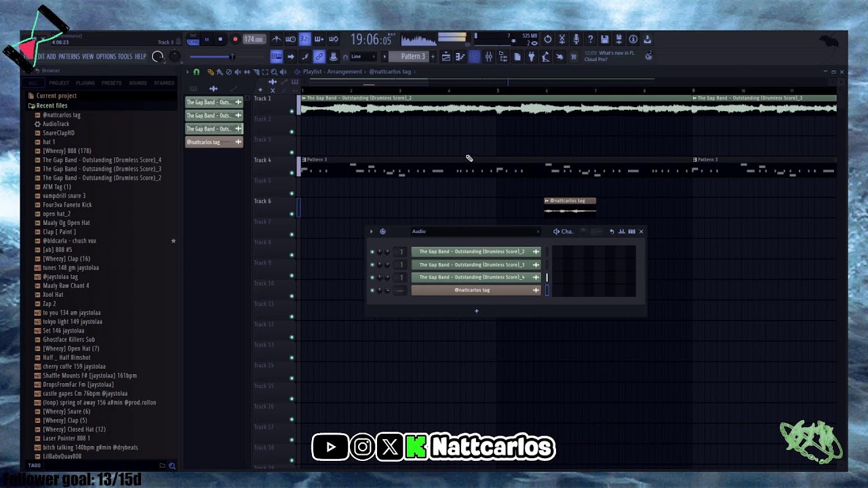Image resolution: width=868 pixels, height=488 pixels.
Task: Open the help question mark icon
Action: (x=591, y=39)
